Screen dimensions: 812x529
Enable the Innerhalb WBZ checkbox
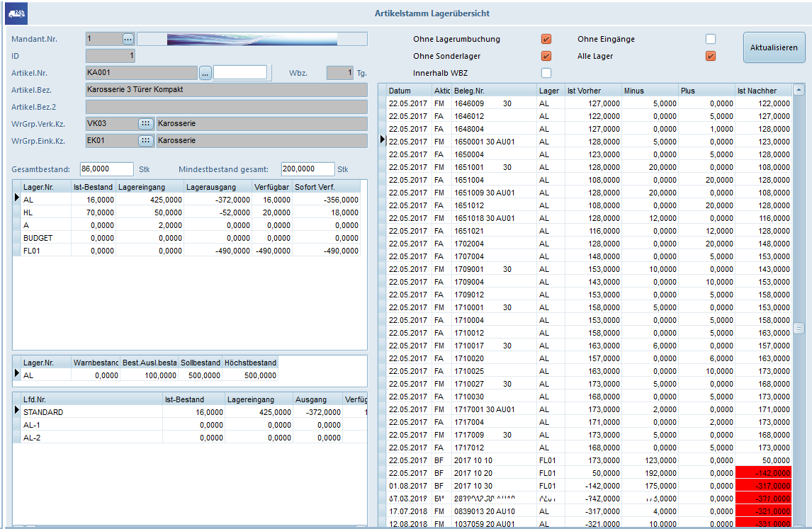[x=546, y=73]
